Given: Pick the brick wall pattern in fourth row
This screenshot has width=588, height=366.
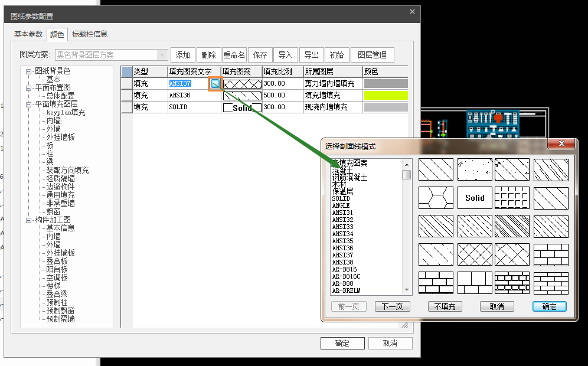Looking at the screenshot, I should pyautogui.click(x=550, y=254).
